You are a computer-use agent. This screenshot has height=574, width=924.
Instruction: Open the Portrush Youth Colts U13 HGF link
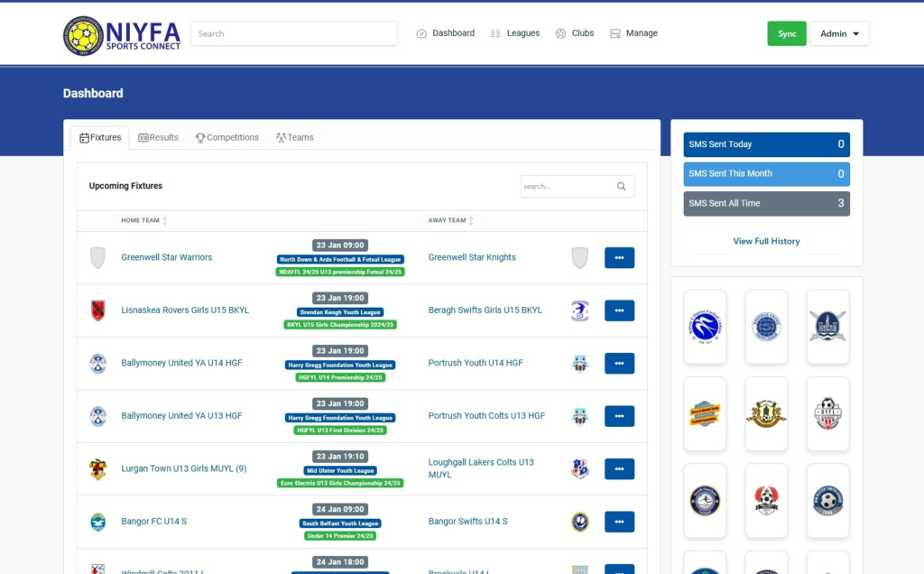[486, 415]
